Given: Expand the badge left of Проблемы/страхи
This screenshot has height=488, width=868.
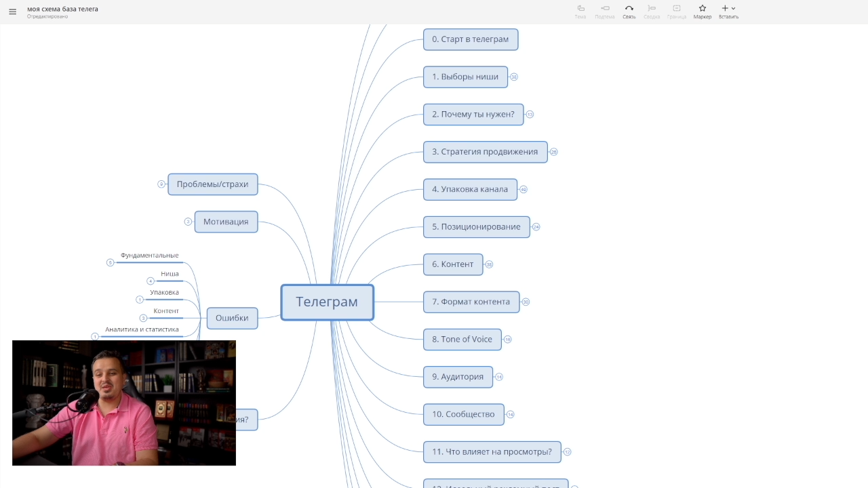Looking at the screenshot, I should (x=161, y=184).
